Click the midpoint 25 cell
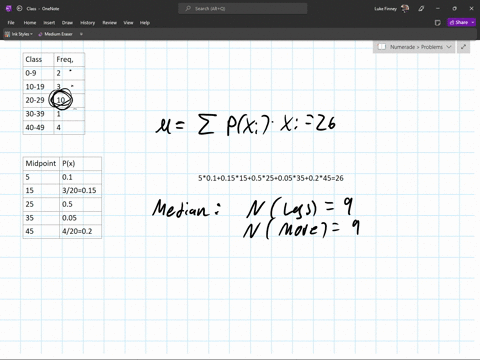The image size is (480, 360). 41,204
